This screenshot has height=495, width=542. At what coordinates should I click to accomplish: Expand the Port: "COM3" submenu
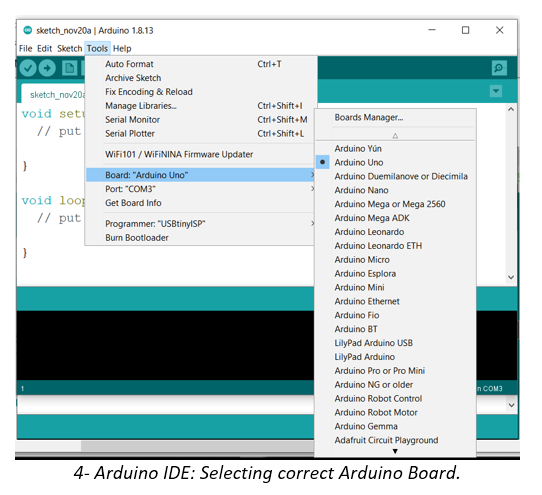point(200,189)
